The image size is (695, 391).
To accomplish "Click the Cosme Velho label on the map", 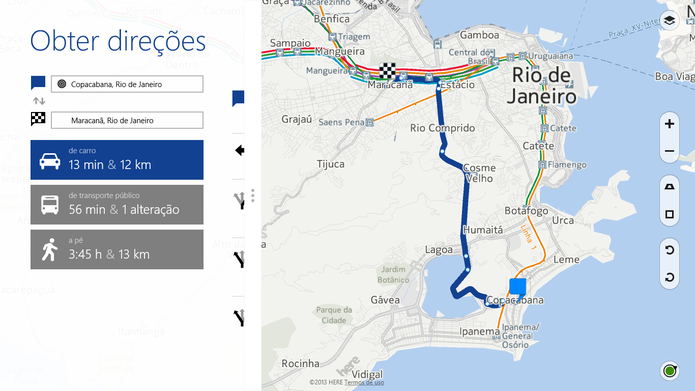I will tap(480, 173).
